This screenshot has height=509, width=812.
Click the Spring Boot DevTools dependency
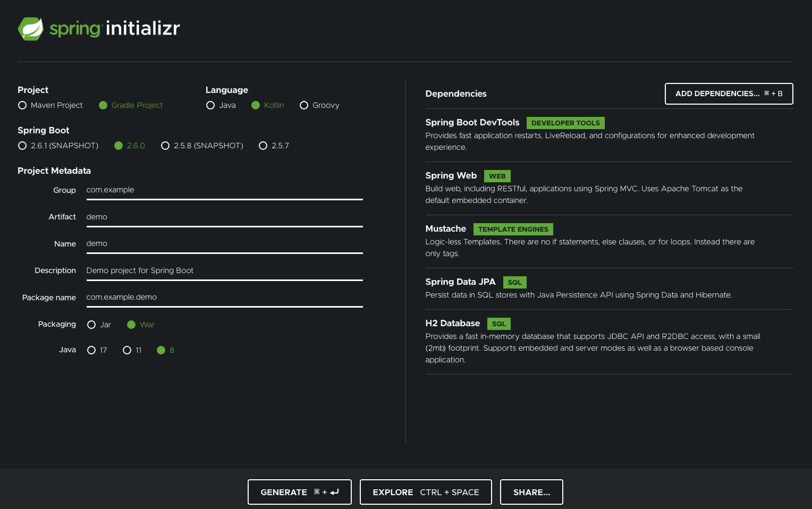pos(472,122)
